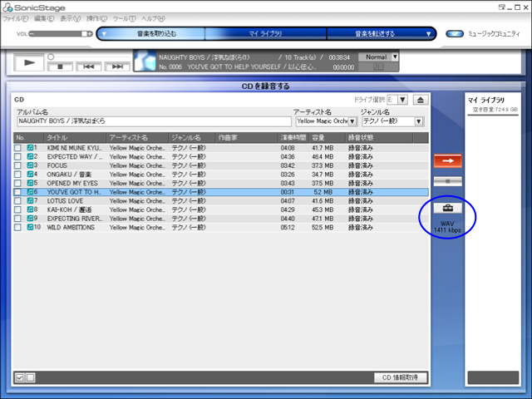Image resolution: width=532 pixels, height=399 pixels.
Task: Select EXPECTING RIVER track row title
Action: pyautogui.click(x=75, y=219)
